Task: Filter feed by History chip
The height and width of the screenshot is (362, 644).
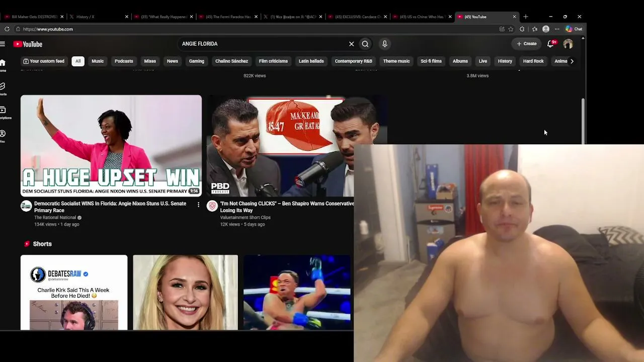Action: 505,61
